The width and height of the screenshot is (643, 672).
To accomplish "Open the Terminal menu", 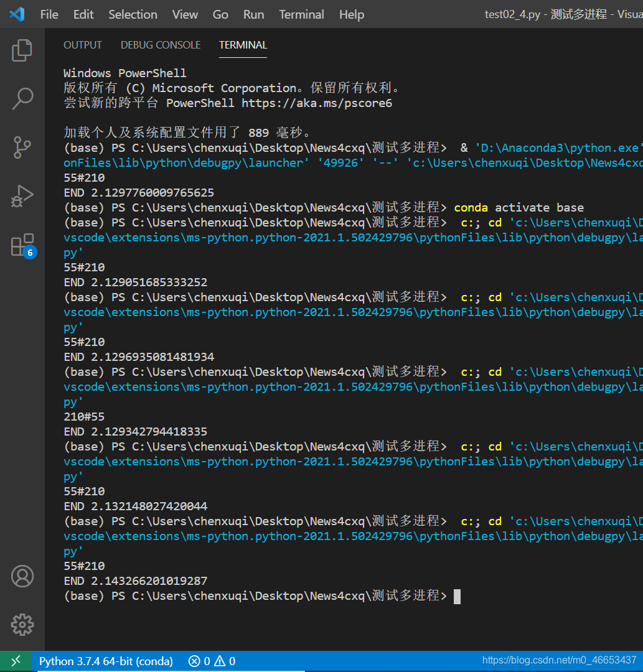I will [301, 14].
